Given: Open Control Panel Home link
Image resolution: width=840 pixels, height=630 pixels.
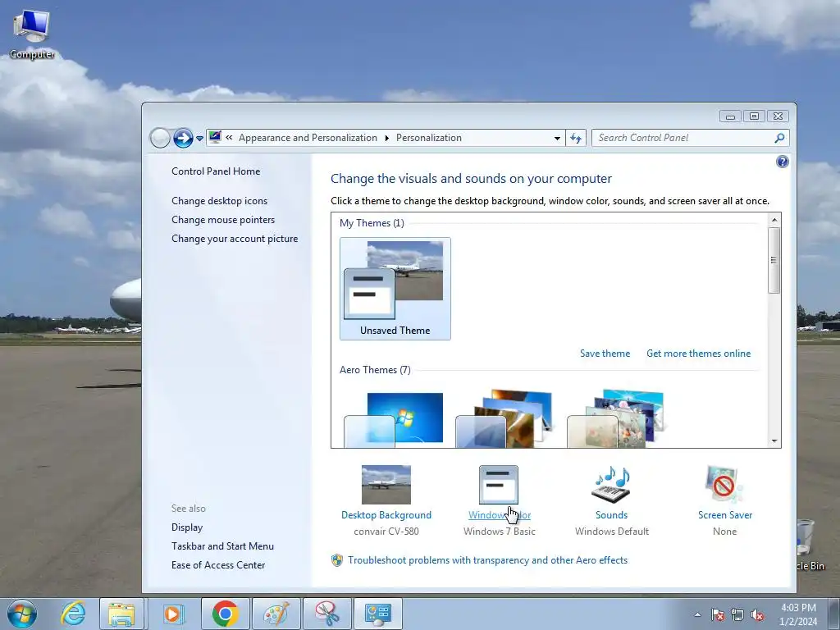Looking at the screenshot, I should [x=216, y=171].
